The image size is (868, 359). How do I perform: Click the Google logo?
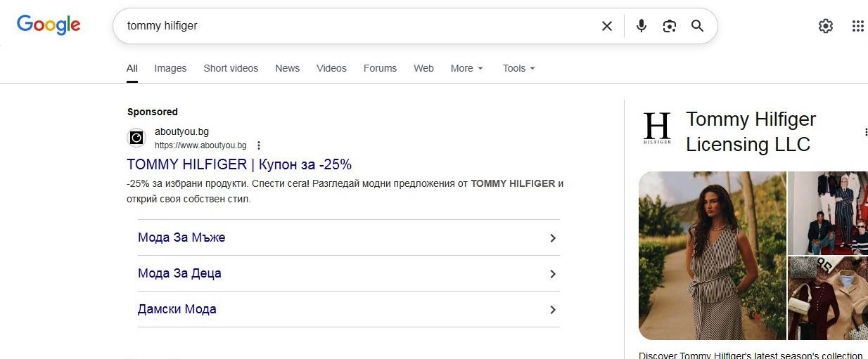pyautogui.click(x=49, y=25)
